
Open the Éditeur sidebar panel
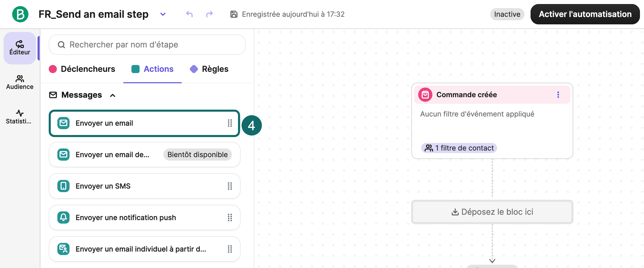click(x=20, y=48)
